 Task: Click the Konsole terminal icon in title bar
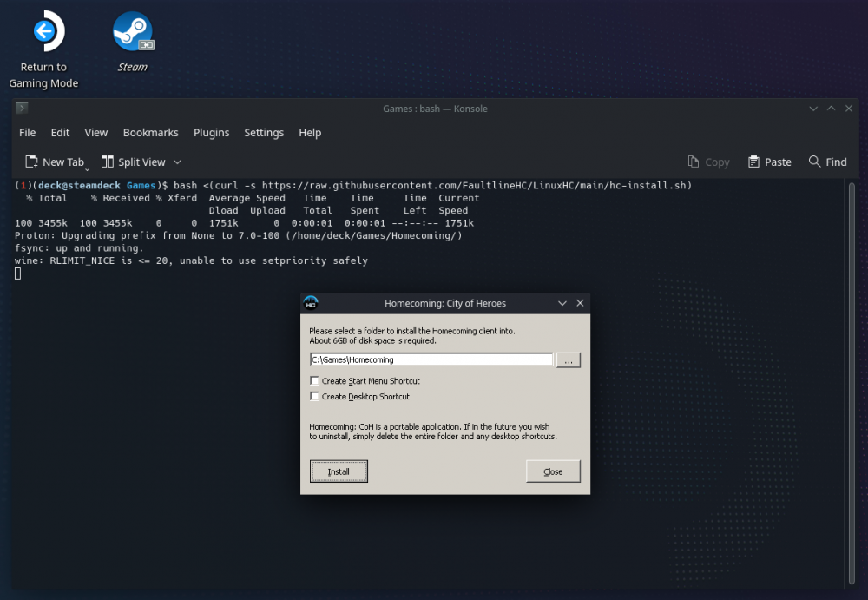click(23, 109)
